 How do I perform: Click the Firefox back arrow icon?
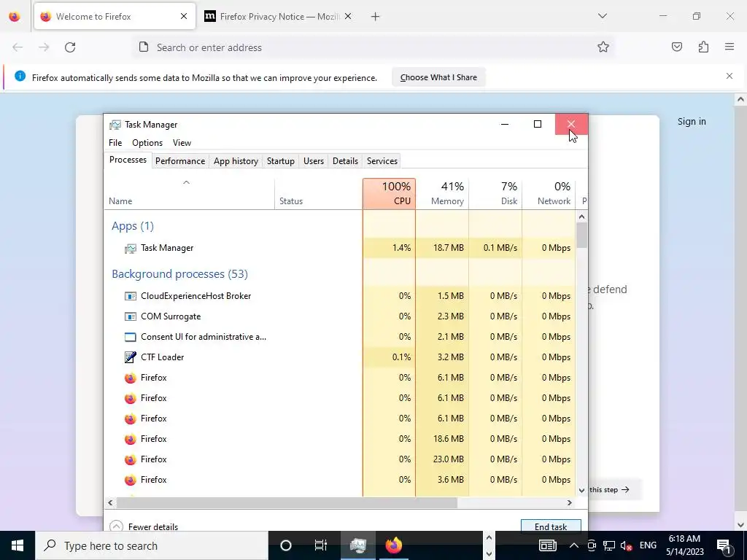click(18, 47)
